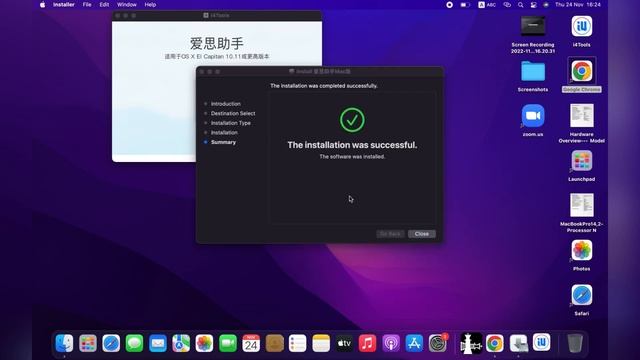Open Control Center from the menu bar
This screenshot has width=640, height=360.
pyautogui.click(x=533, y=5)
